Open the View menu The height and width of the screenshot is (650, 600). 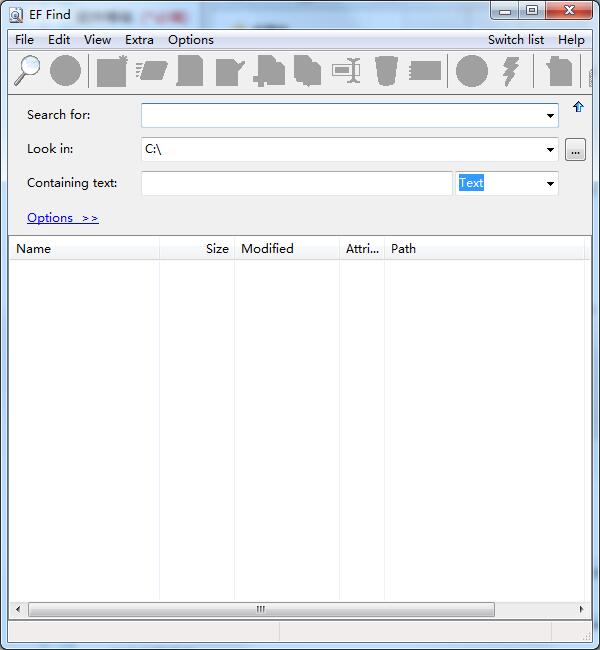[97, 40]
